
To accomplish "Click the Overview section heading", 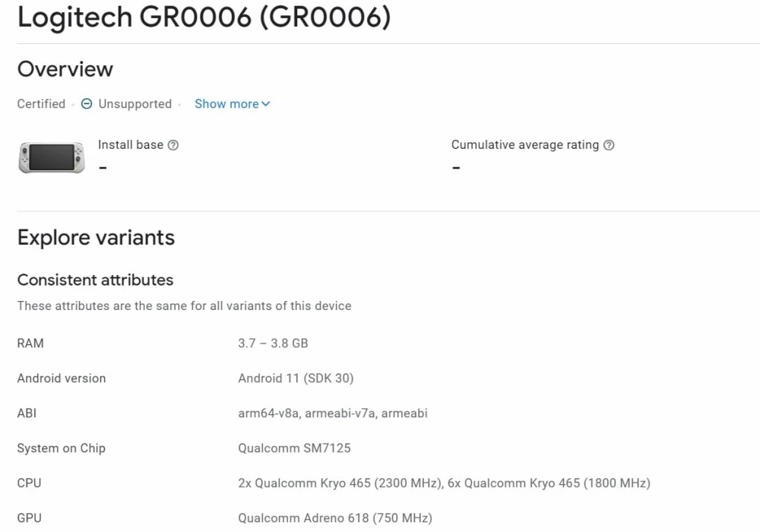I will tap(65, 69).
